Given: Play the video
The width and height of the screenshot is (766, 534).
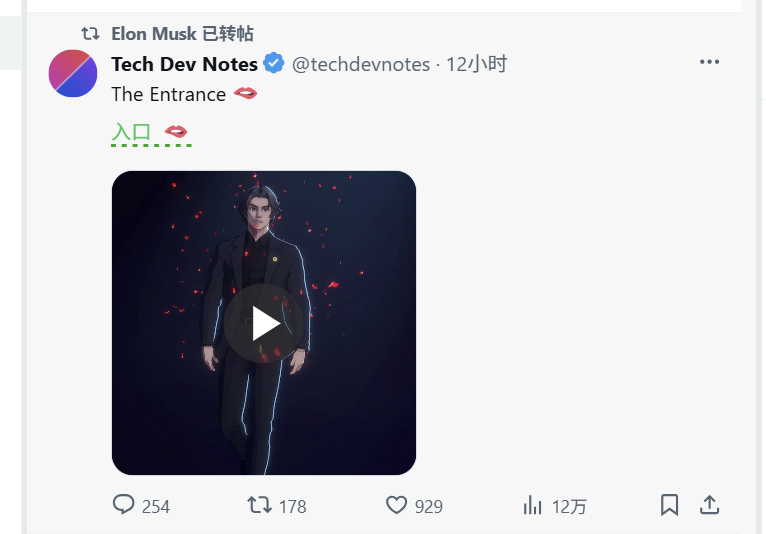Looking at the screenshot, I should (x=264, y=323).
